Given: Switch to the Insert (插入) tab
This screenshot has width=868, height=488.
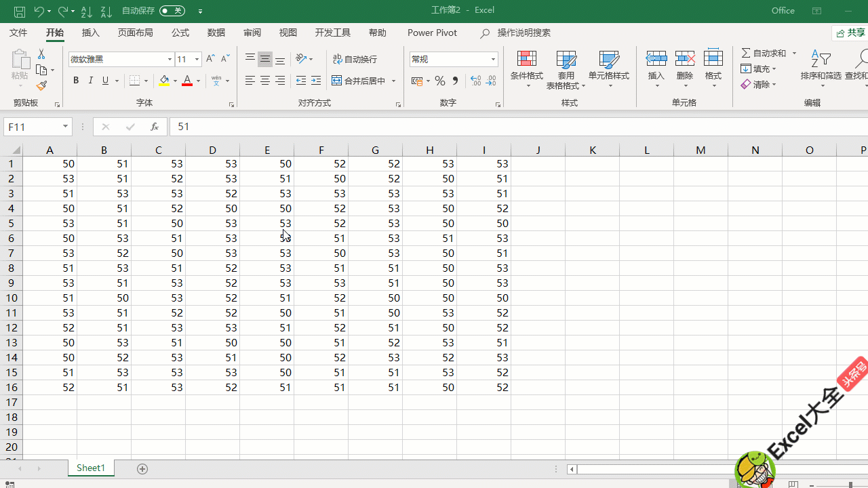Looking at the screenshot, I should point(91,33).
